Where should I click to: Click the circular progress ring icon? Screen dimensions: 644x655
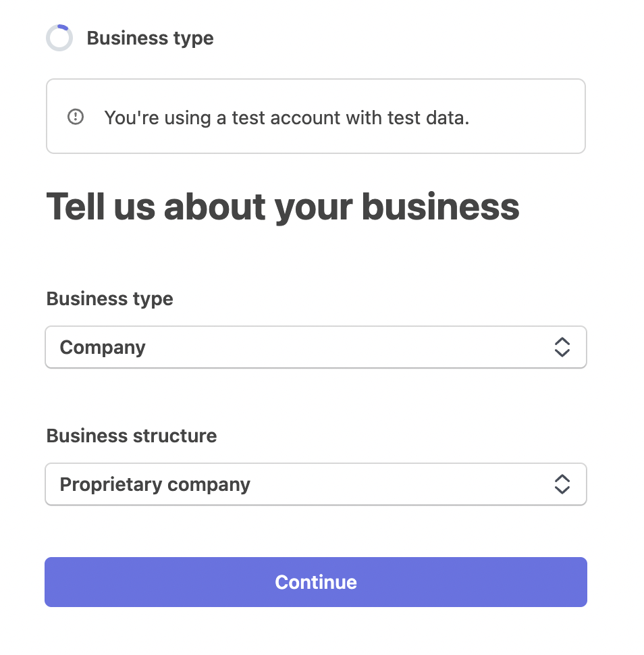point(59,38)
